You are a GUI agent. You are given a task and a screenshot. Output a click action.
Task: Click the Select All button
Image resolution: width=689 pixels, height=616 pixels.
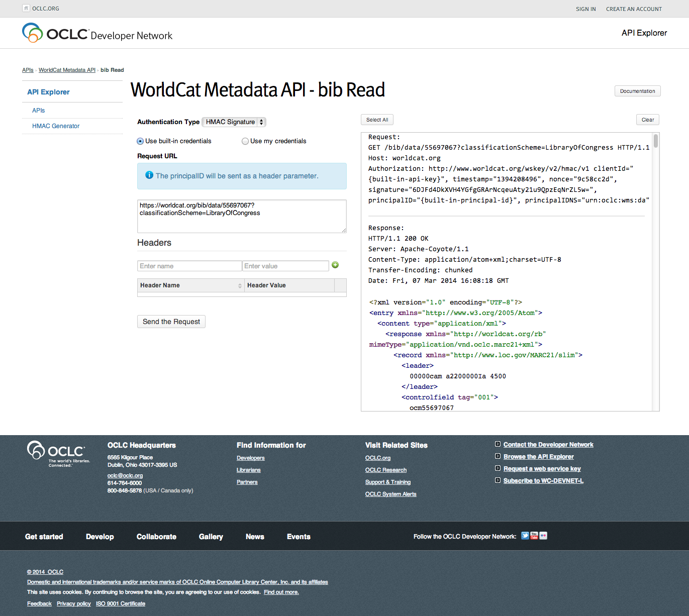pos(377,120)
